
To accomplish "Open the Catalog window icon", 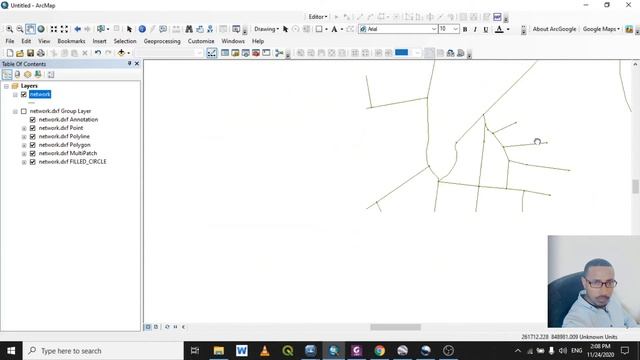I will tap(235, 53).
